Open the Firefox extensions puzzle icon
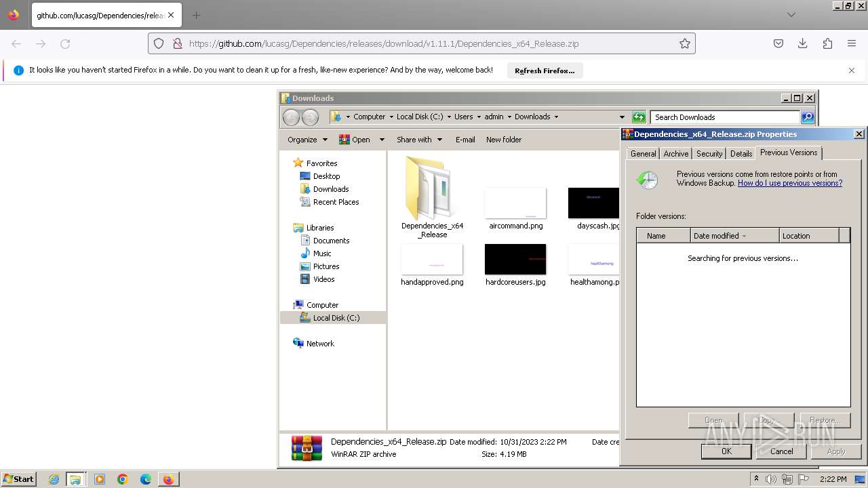The image size is (868, 488). click(827, 43)
